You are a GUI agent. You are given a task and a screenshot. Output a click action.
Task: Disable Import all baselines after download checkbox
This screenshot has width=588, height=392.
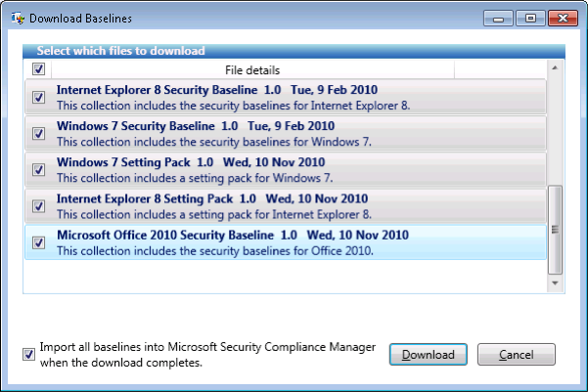tap(29, 355)
